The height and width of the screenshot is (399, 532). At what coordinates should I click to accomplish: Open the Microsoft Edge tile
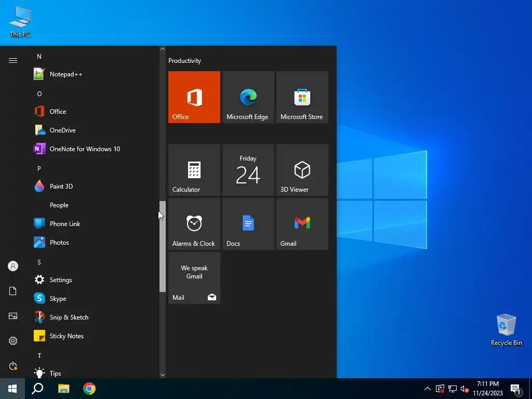coord(248,97)
